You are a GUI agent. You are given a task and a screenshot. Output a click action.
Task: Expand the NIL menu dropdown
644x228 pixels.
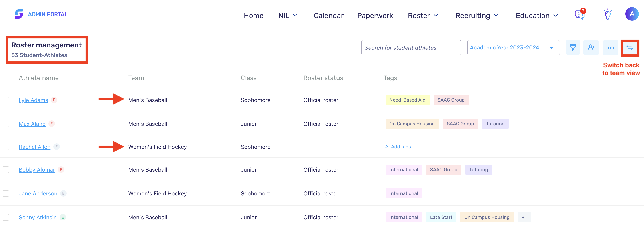(x=288, y=16)
